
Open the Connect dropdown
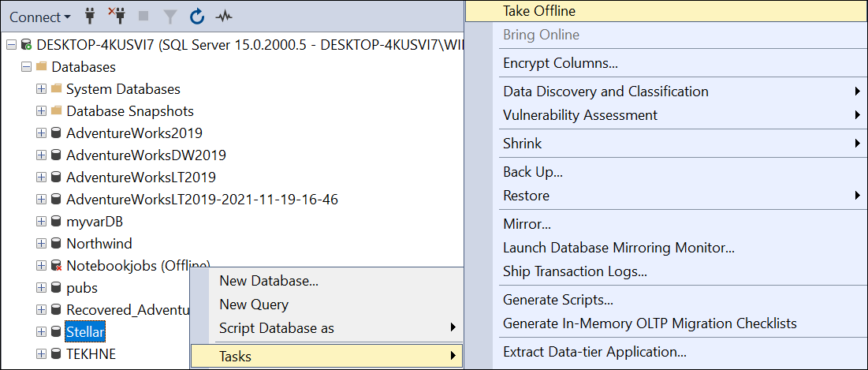point(39,17)
